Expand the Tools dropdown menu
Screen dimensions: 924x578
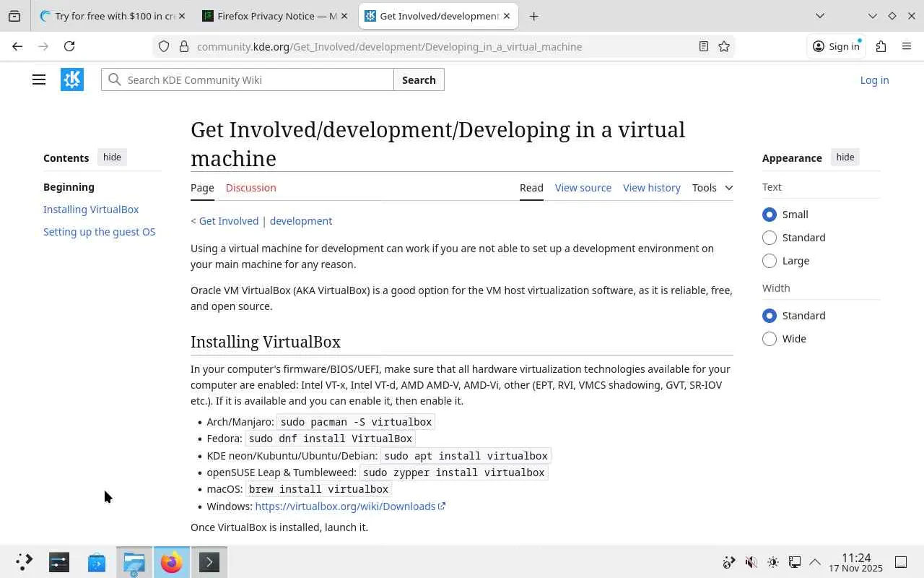712,188
